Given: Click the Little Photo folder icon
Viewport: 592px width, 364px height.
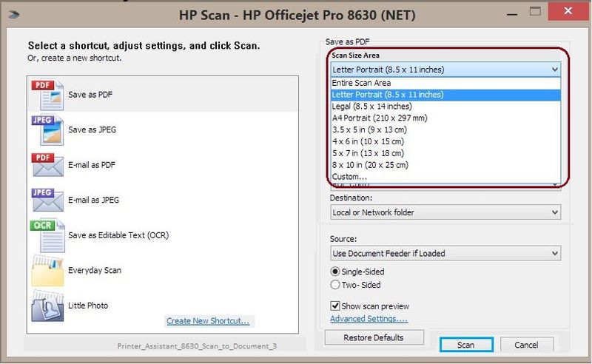Looking at the screenshot, I should click(x=47, y=306).
